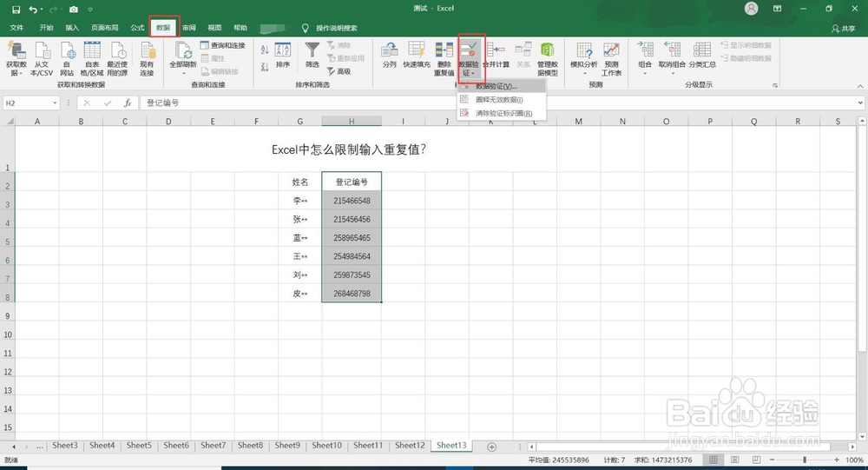Switch to Page Layout view in status bar

pyautogui.click(x=734, y=460)
